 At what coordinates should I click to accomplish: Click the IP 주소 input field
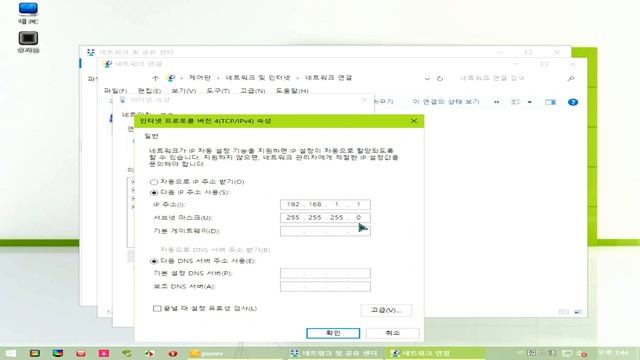[x=325, y=204]
